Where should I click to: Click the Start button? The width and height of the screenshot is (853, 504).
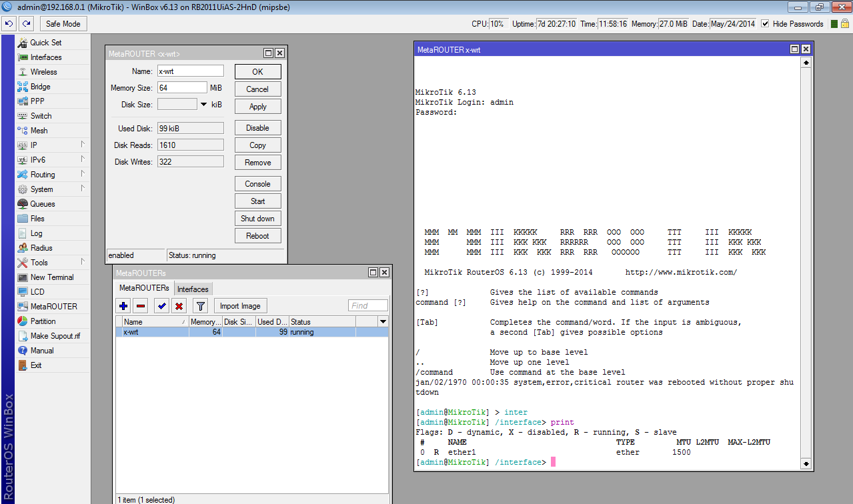[258, 201]
